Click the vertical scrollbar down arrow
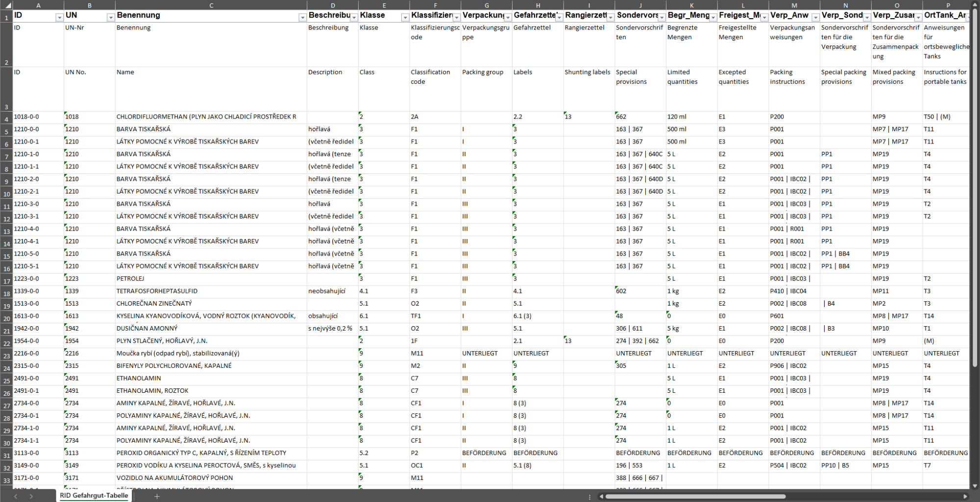The width and height of the screenshot is (980, 502). click(974, 486)
